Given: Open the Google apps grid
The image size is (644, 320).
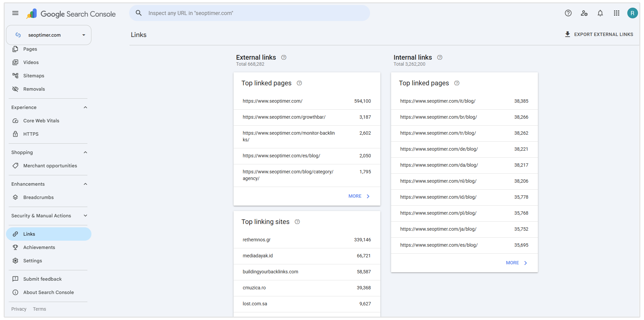Looking at the screenshot, I should click(x=617, y=13).
